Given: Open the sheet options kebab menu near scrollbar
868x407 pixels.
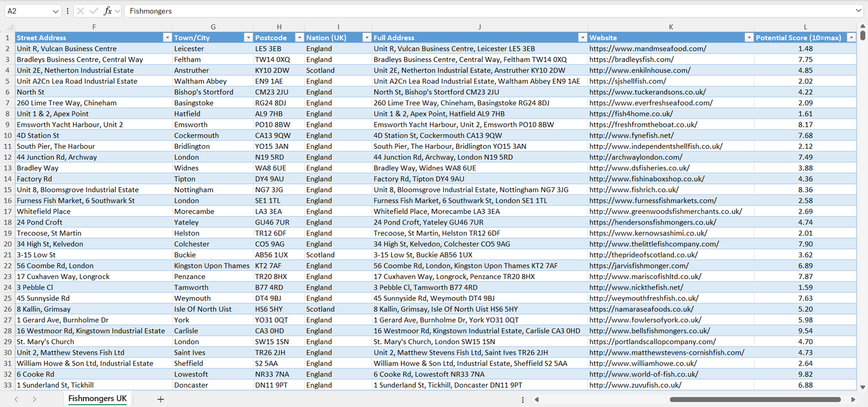Looking at the screenshot, I should click(x=523, y=399).
